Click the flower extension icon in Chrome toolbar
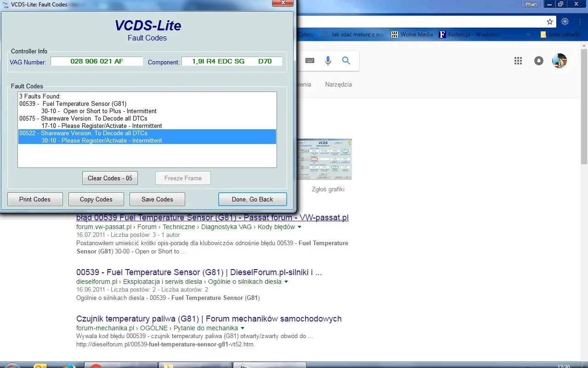Viewport: 588px width, 368px height. pos(565,22)
